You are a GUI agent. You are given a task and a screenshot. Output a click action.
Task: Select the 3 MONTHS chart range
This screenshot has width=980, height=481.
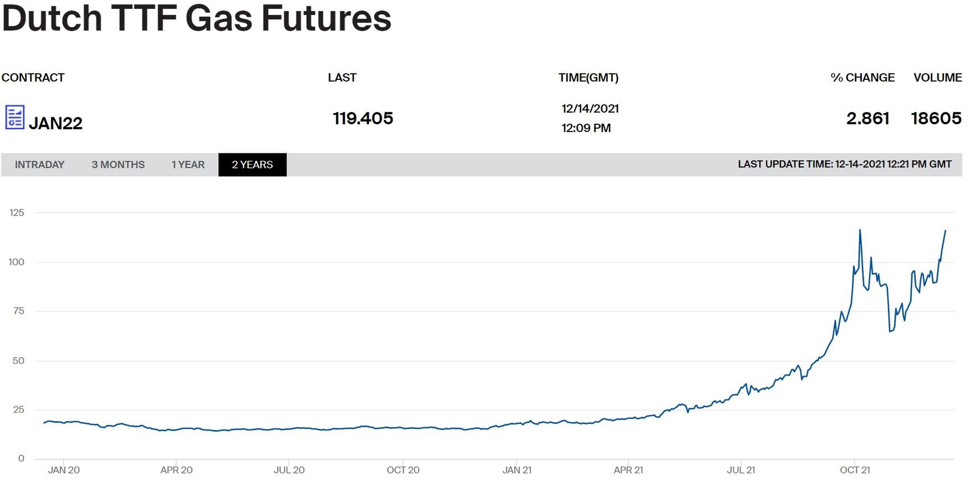118,165
